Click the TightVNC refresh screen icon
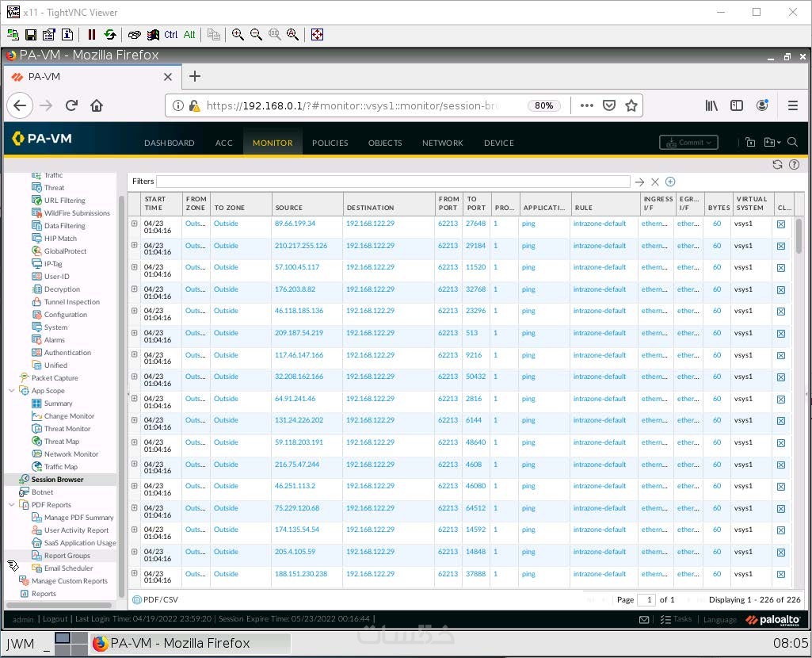This screenshot has width=812, height=658. (110, 35)
